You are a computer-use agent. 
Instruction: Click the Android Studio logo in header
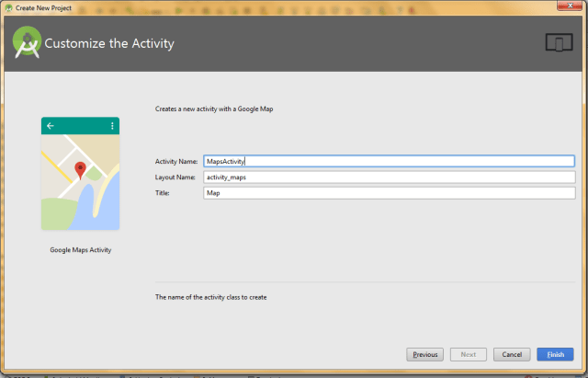click(x=27, y=43)
